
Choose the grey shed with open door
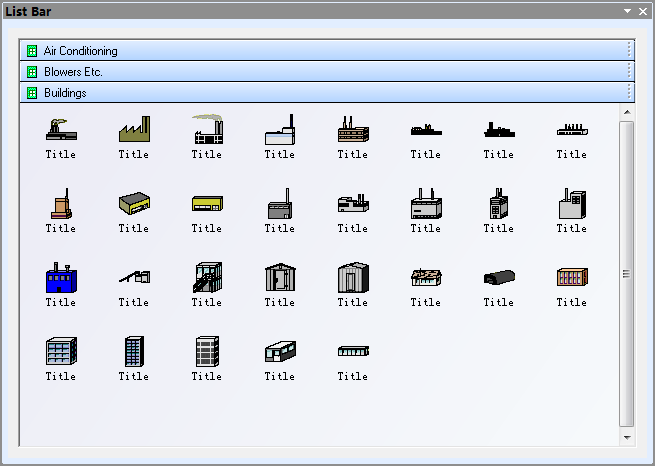[279, 277]
